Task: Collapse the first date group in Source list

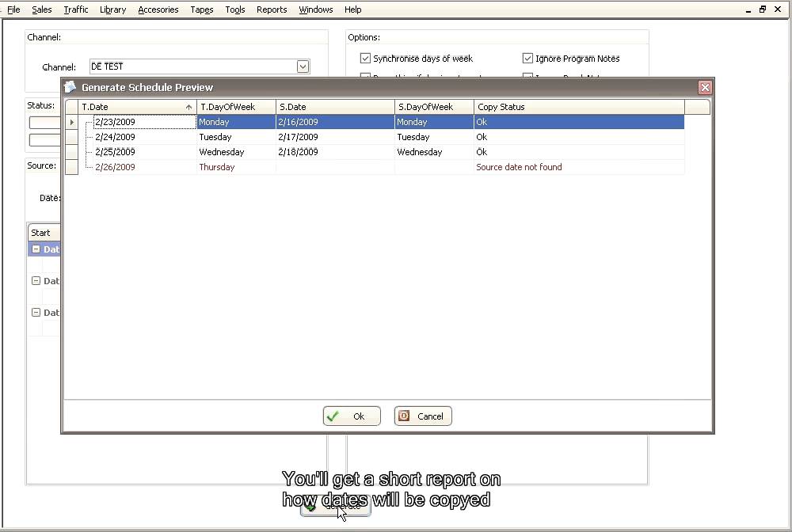Action: (x=36, y=249)
